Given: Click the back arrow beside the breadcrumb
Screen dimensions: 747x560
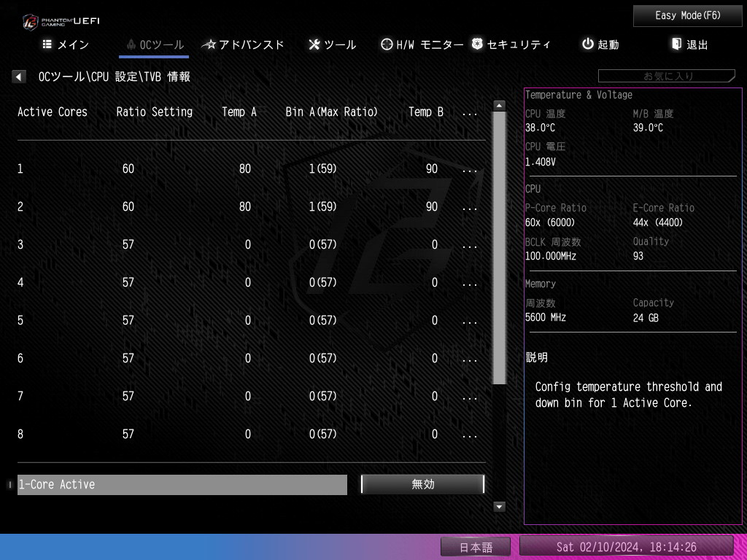Looking at the screenshot, I should click(x=18, y=76).
